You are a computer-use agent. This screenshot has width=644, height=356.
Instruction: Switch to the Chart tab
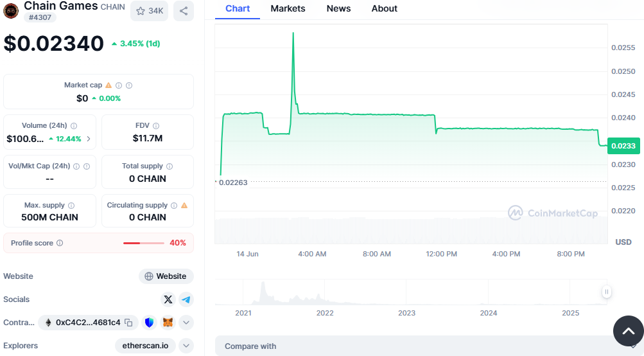(x=238, y=8)
